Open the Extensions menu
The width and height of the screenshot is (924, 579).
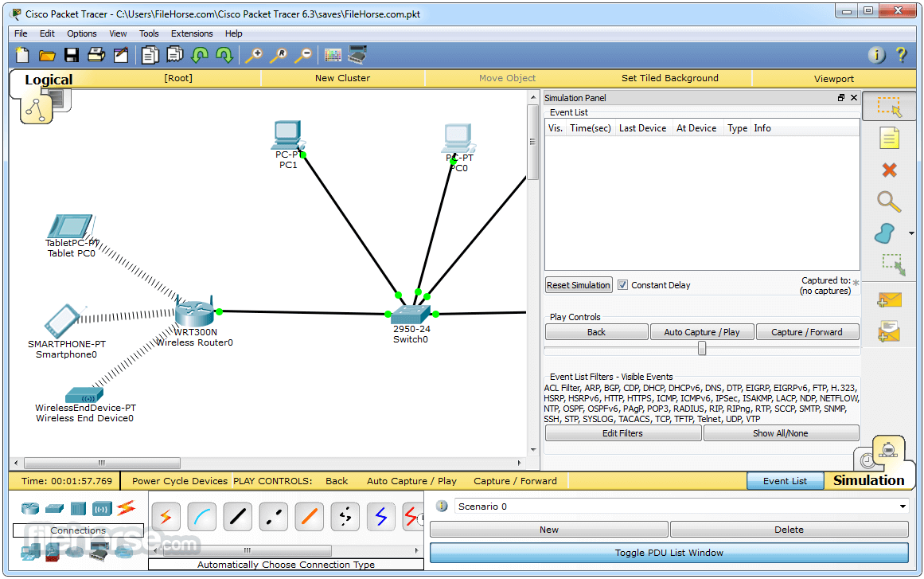click(x=192, y=33)
